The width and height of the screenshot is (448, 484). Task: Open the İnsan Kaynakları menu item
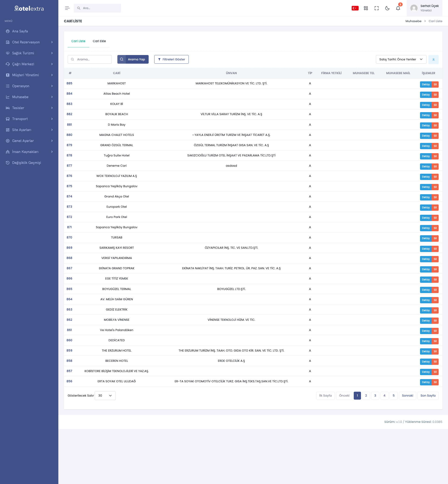pyautogui.click(x=29, y=152)
